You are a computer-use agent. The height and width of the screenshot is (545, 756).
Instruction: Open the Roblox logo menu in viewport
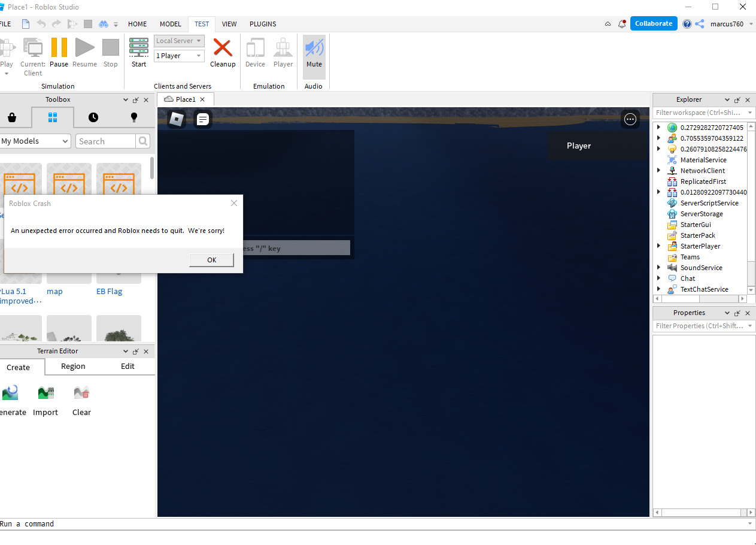pos(177,119)
